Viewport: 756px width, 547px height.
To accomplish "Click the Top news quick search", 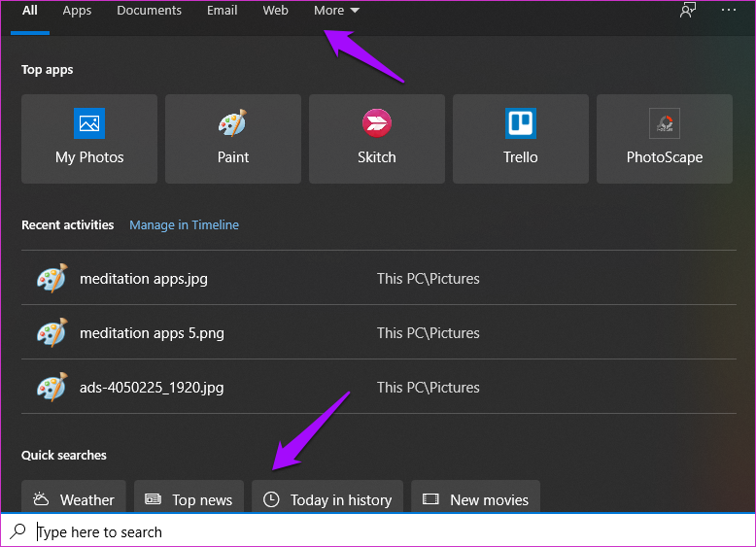I will point(189,499).
